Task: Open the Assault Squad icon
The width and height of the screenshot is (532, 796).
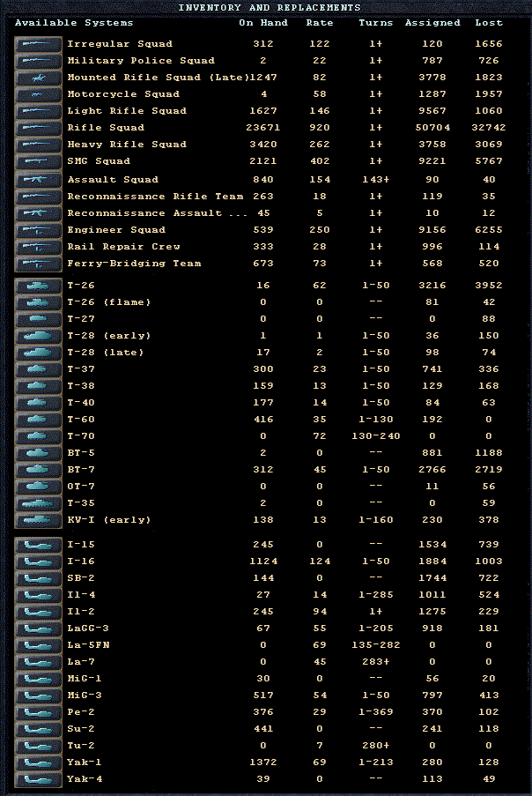Action: point(38,180)
